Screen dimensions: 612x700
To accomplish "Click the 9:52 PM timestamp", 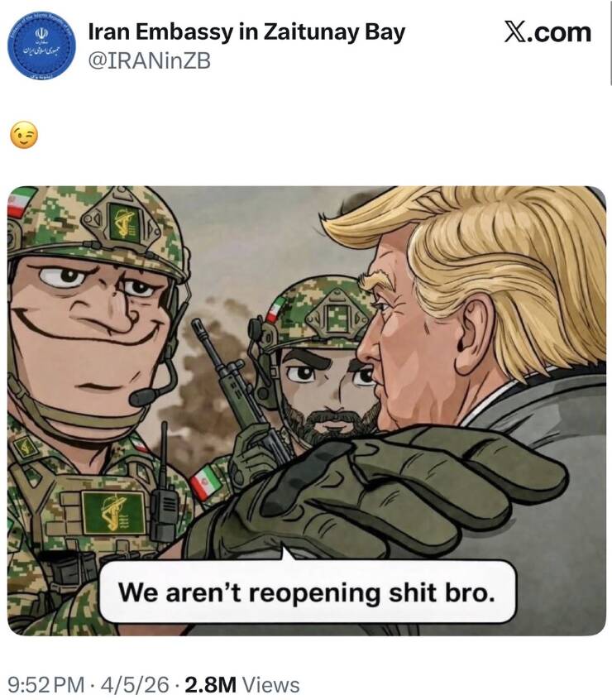I will tap(46, 684).
